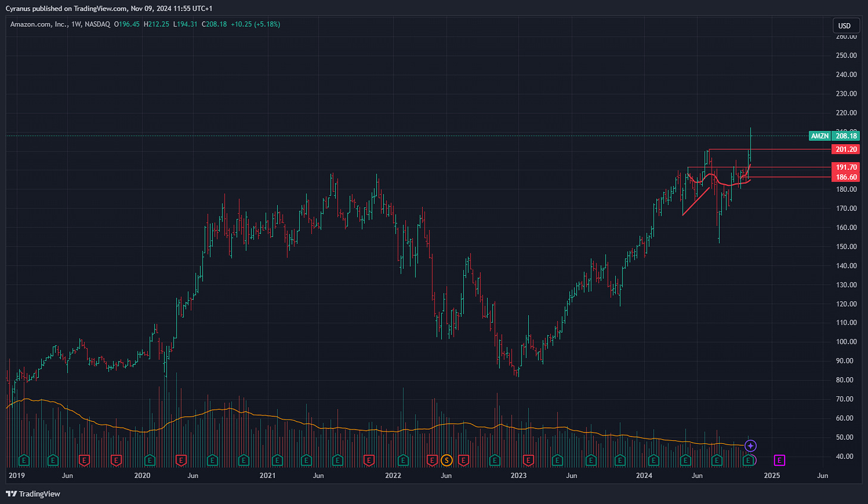Click the 2022 time axis label
868x504 pixels.
coord(393,475)
